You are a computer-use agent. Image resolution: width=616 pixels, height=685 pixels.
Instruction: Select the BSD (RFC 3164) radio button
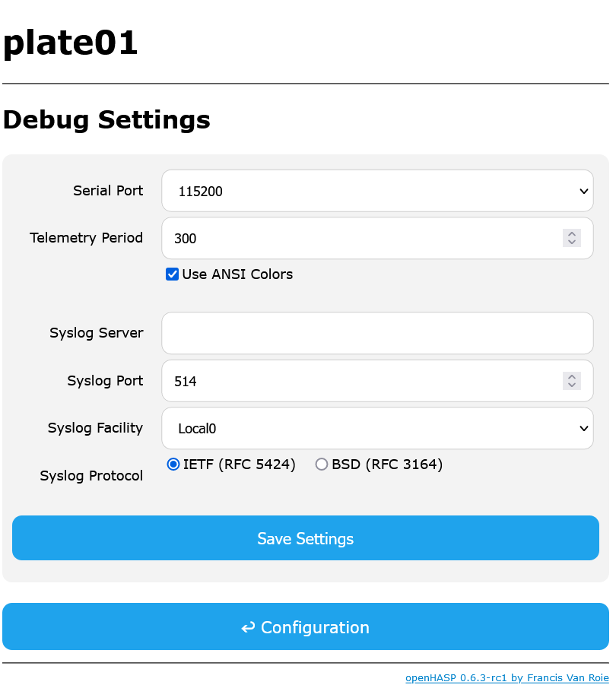click(322, 464)
